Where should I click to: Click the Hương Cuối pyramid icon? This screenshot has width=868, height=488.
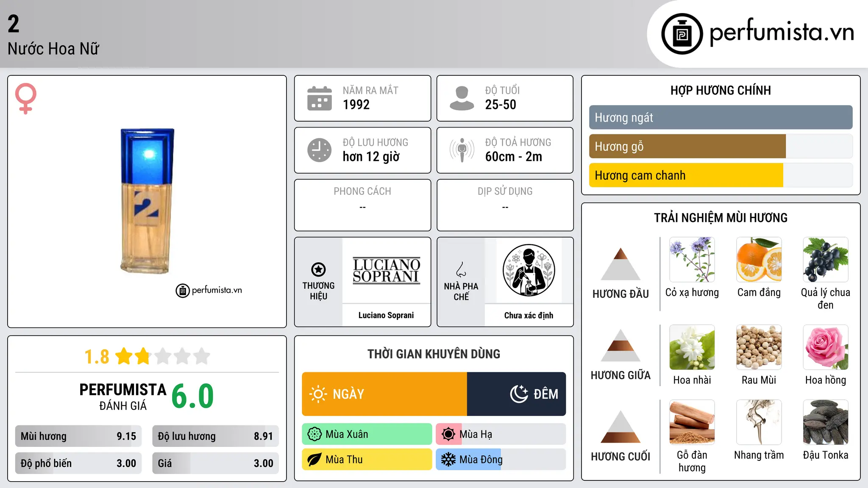[x=620, y=427]
